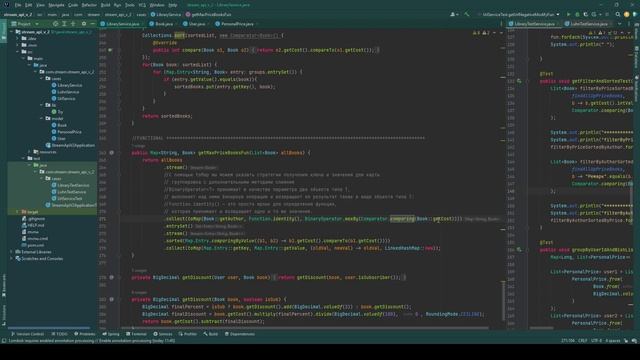Click the LibraryService breadcrumb in navigation bar
Image resolution: width=640 pixels, height=360 pixels.
point(166,14)
